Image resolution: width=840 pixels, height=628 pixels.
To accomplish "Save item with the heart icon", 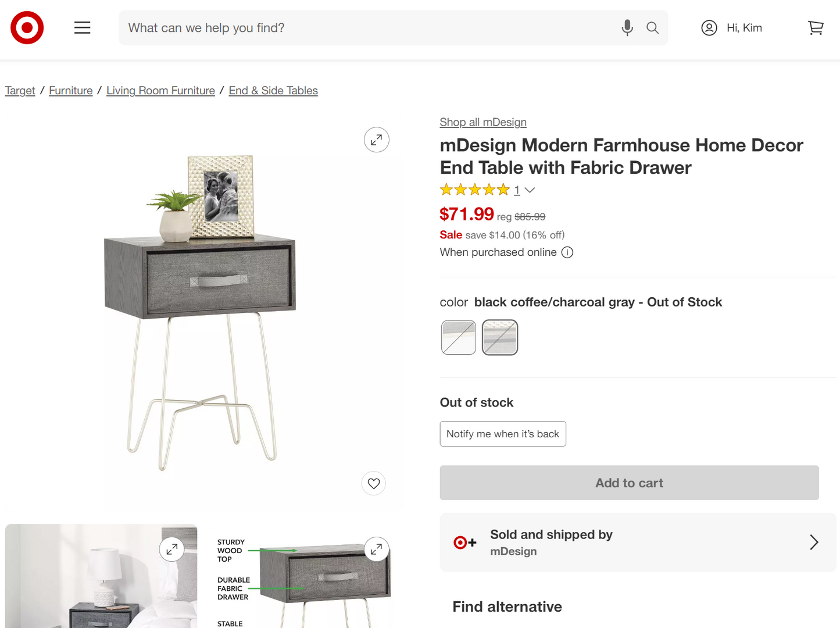I will pos(373,483).
